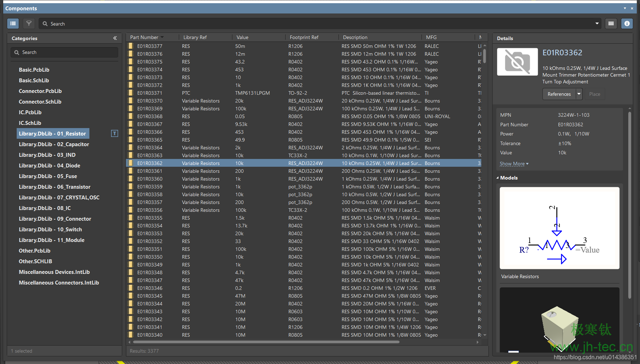
Task: Click the filter funnel icon
Action: pyautogui.click(x=29, y=24)
